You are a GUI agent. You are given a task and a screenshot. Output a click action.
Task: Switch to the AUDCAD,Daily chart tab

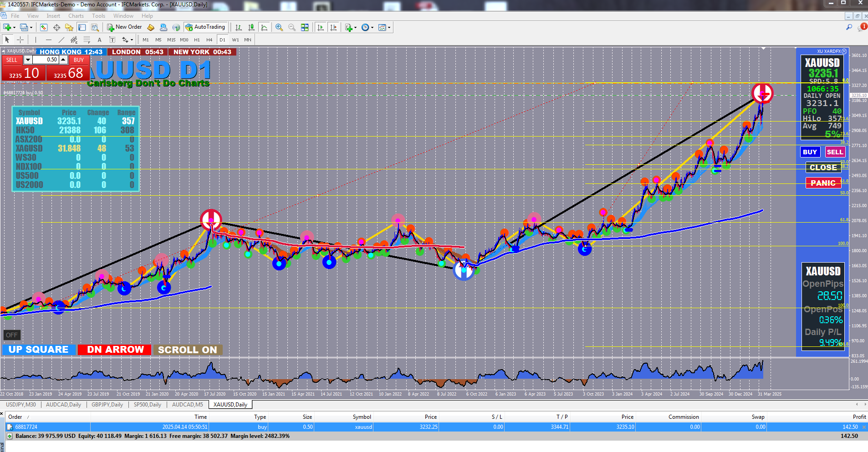pyautogui.click(x=63, y=405)
